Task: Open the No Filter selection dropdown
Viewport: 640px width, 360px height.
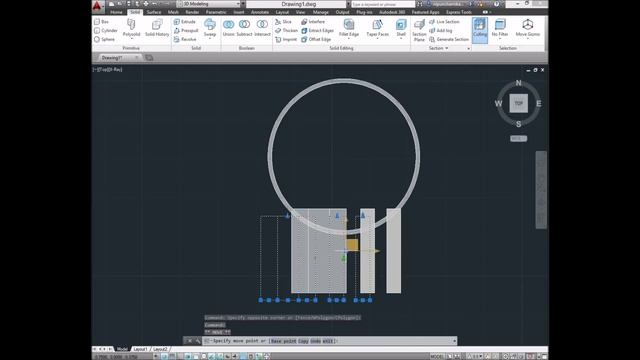Action: [x=500, y=29]
